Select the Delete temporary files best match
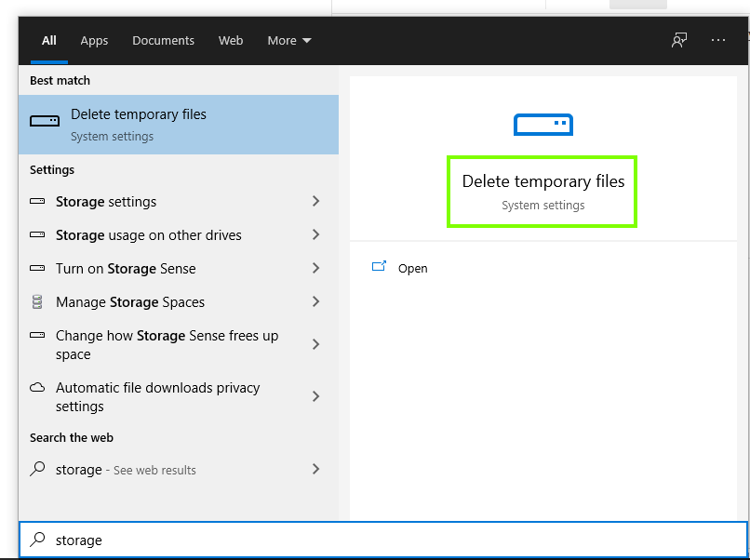 (179, 124)
